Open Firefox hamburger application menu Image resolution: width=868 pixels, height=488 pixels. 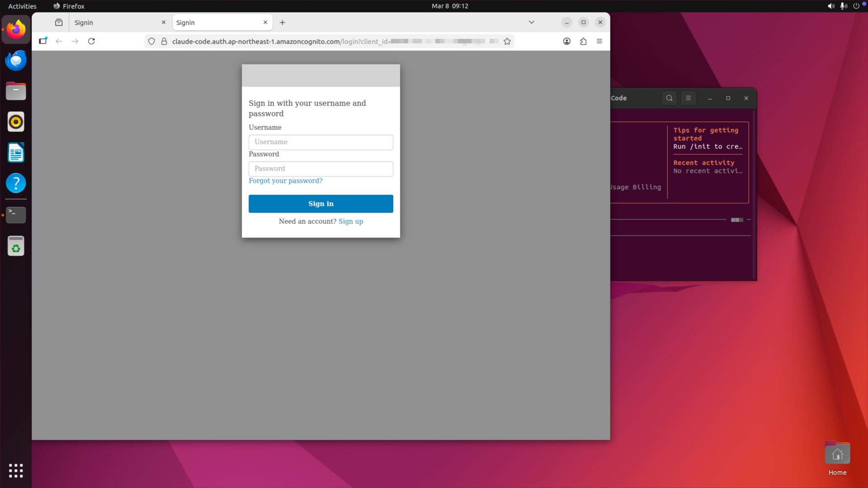coord(599,41)
